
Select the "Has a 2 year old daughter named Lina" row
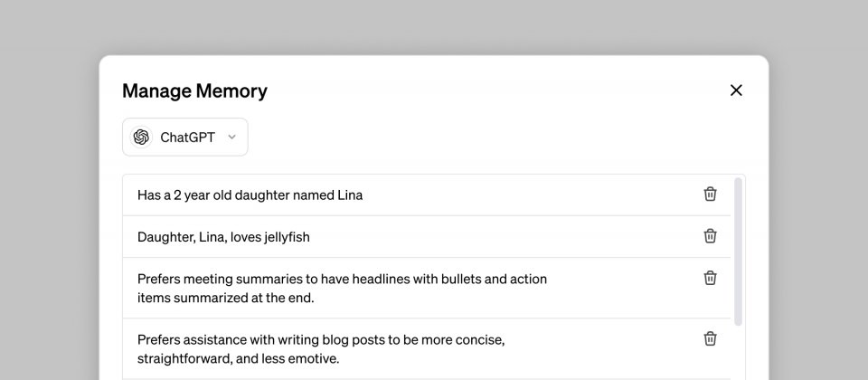coord(427,195)
